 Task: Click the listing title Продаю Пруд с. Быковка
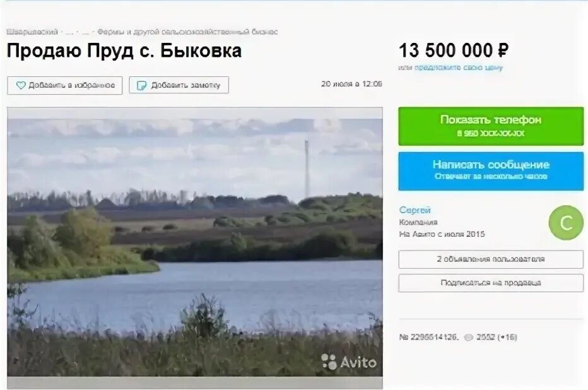point(124,51)
